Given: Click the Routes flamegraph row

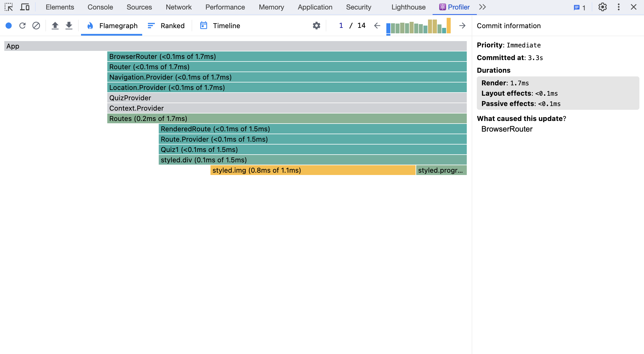Looking at the screenshot, I should (x=287, y=118).
